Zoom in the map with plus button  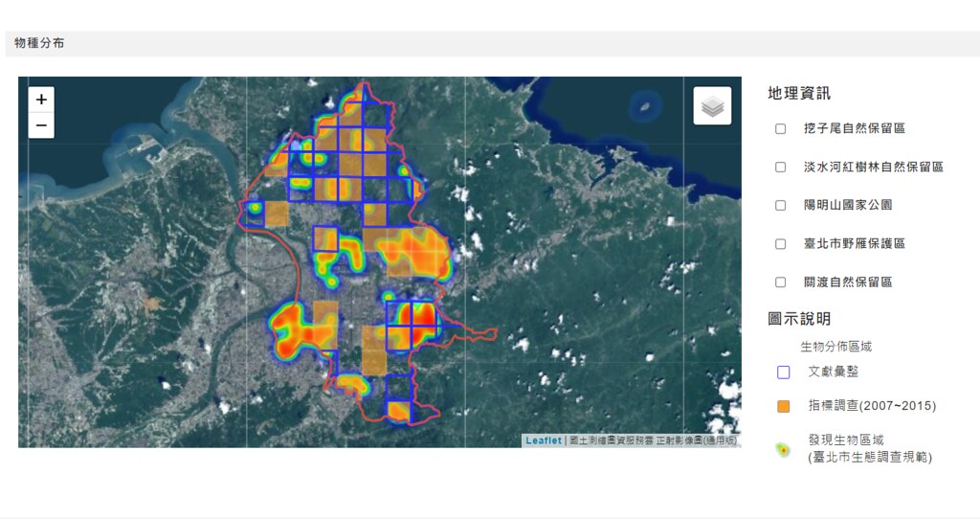tap(41, 100)
